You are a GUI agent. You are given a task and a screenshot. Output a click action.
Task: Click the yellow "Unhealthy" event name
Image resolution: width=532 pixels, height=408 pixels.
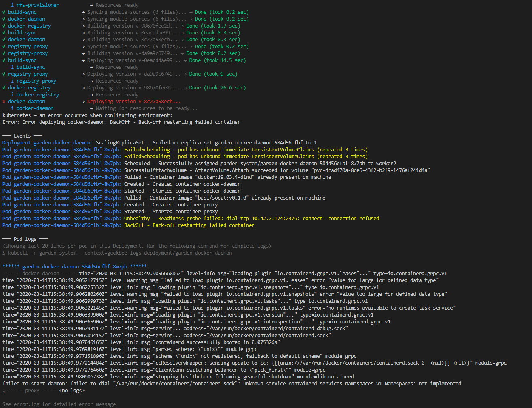(x=137, y=219)
